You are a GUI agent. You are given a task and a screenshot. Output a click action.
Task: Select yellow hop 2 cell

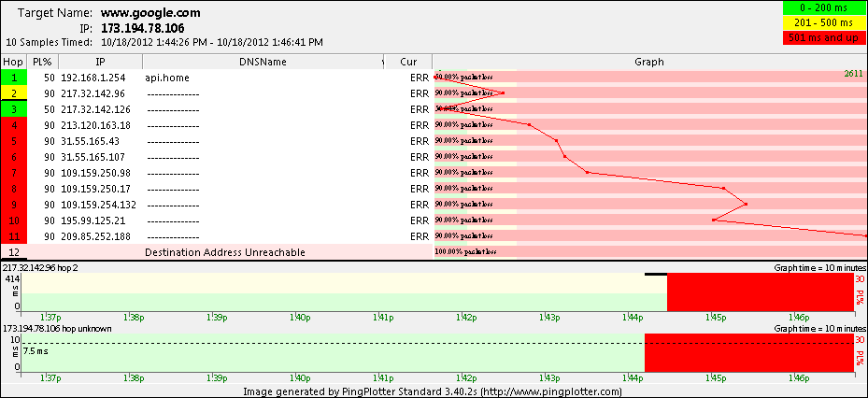pyautogui.click(x=13, y=93)
